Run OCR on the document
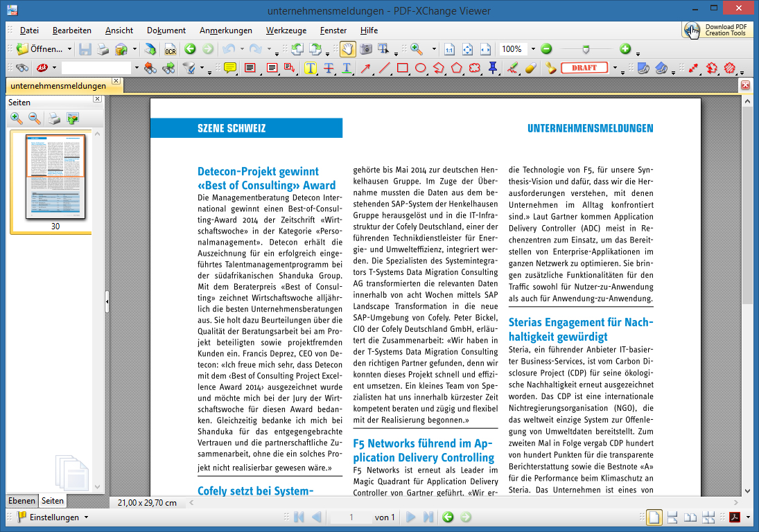The image size is (759, 532). (x=171, y=49)
